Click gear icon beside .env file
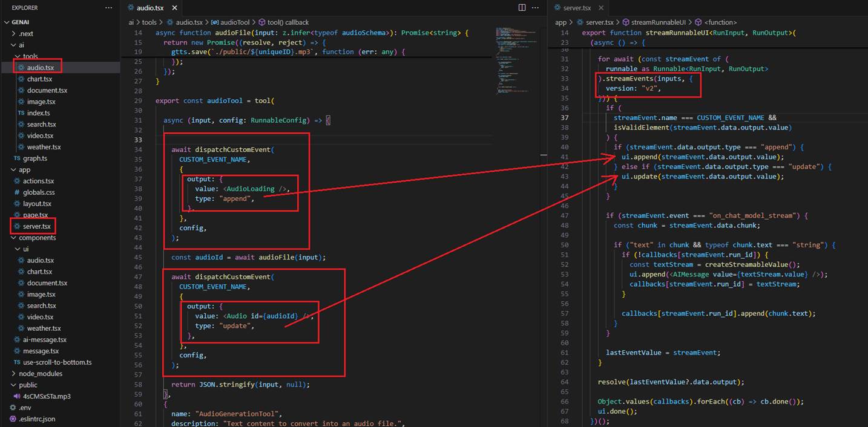This screenshot has height=427, width=868. coord(13,408)
